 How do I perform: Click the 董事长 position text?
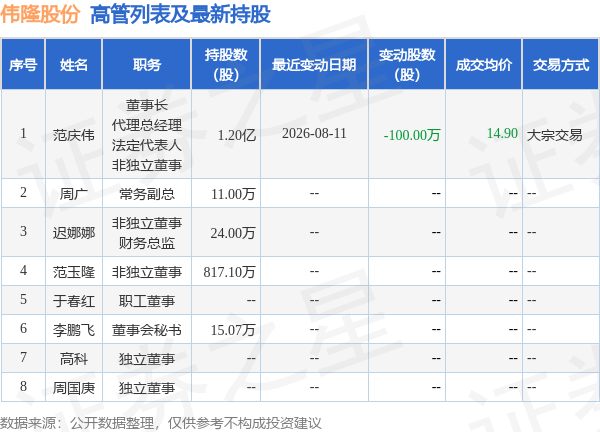click(x=147, y=105)
